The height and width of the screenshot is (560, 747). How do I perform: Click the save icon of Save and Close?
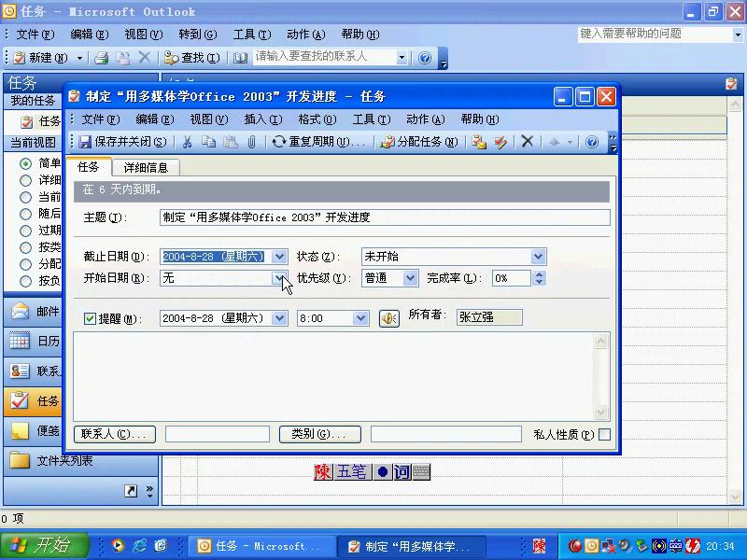point(85,142)
